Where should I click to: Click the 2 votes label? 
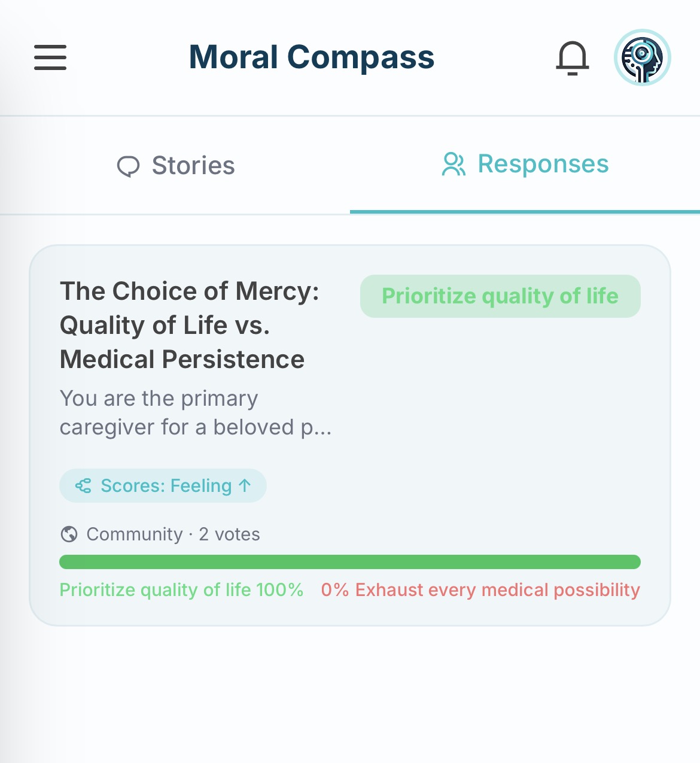pos(229,534)
